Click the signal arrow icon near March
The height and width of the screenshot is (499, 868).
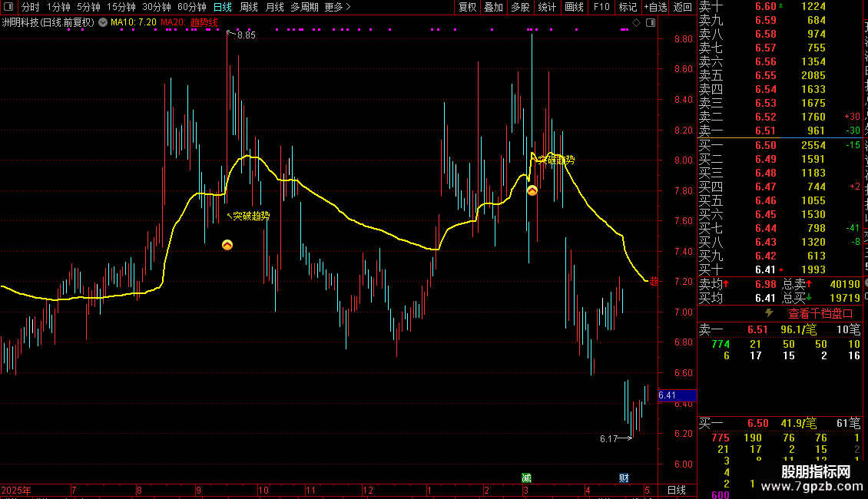coord(532,191)
